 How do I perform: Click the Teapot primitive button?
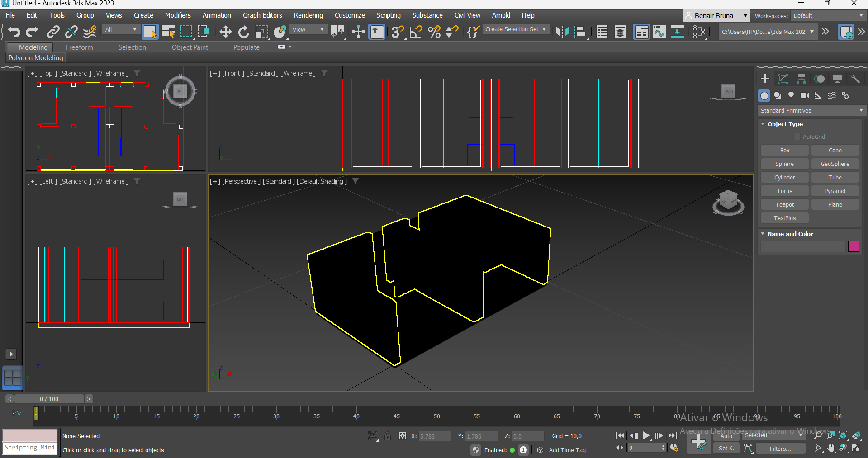click(x=785, y=205)
